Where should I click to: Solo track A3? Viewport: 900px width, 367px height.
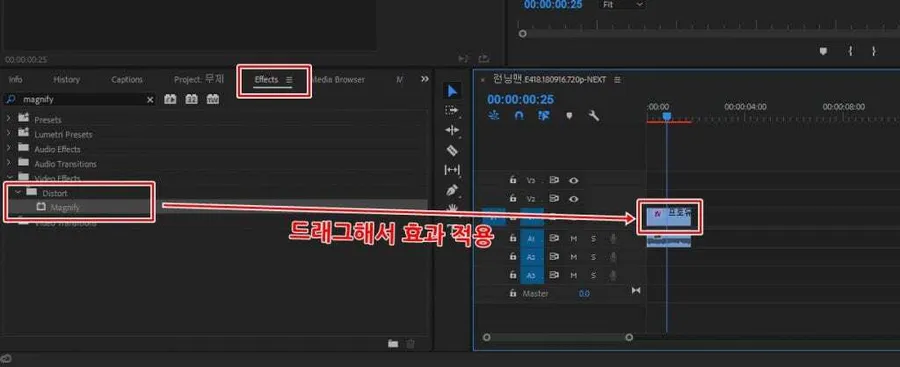[593, 275]
